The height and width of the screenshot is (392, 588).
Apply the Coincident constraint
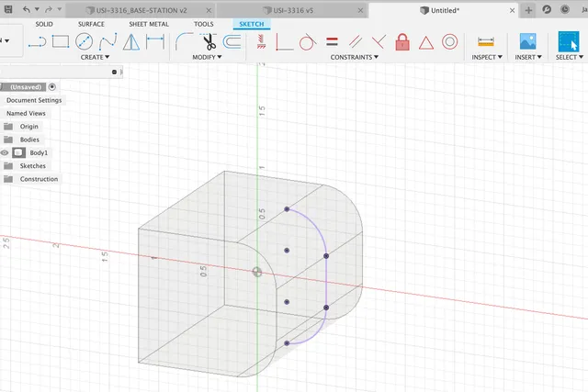click(379, 41)
